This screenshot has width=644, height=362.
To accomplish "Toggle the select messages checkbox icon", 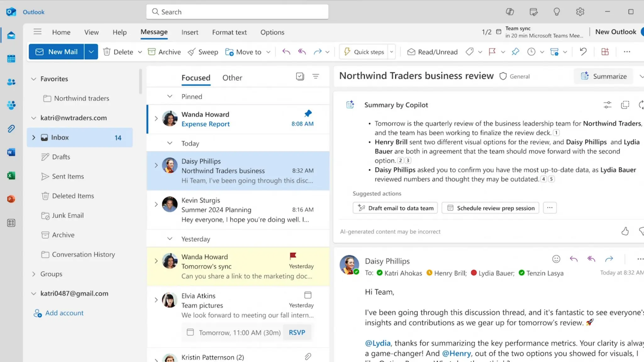I will coord(300,76).
